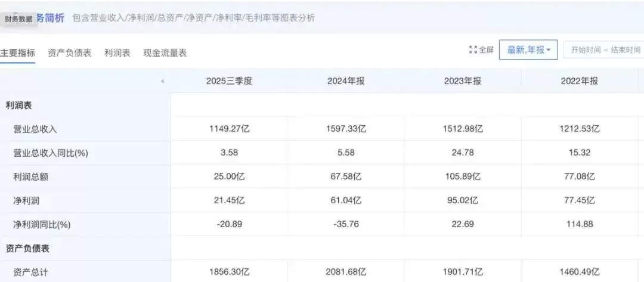Open the 资产负债表 tab at top

69,52
